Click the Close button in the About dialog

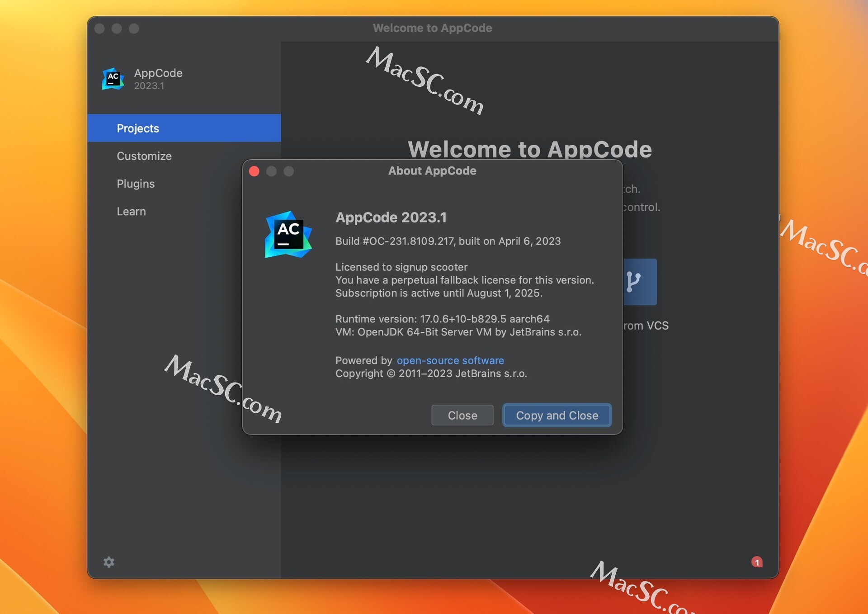(462, 415)
